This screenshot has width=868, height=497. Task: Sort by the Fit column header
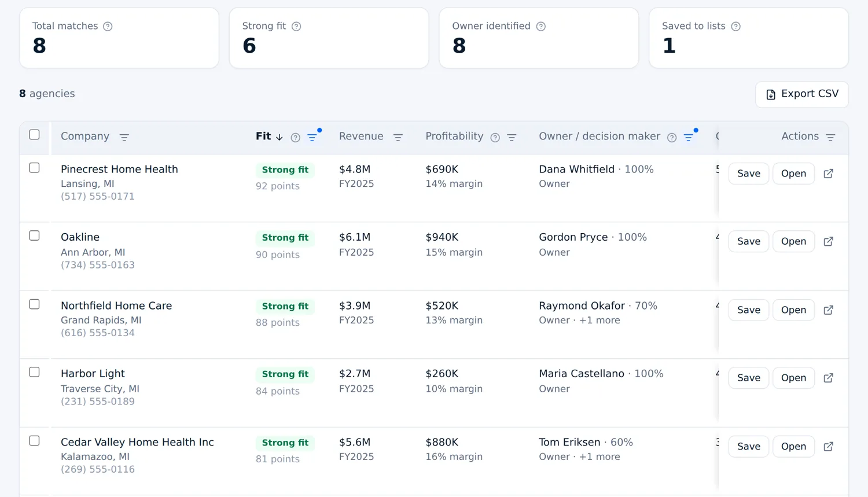point(269,137)
